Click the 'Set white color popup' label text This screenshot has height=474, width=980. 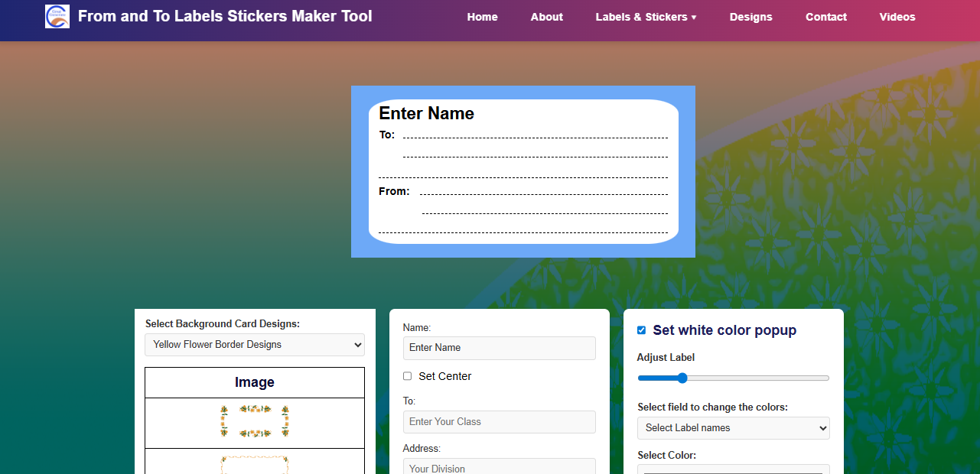(724, 330)
